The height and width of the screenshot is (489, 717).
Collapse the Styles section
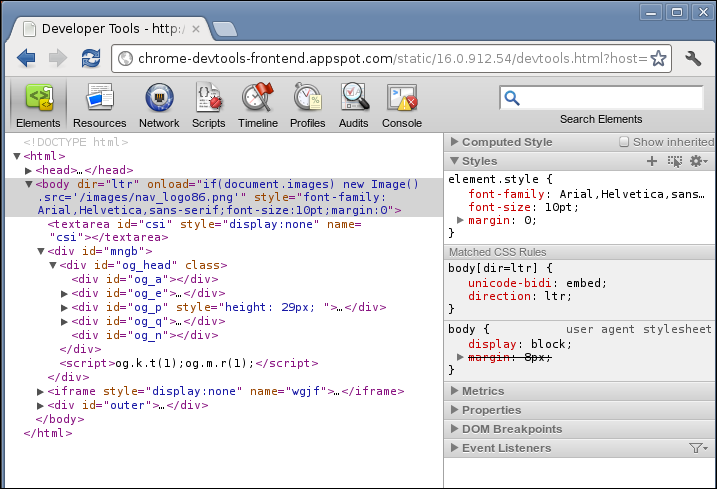454,161
